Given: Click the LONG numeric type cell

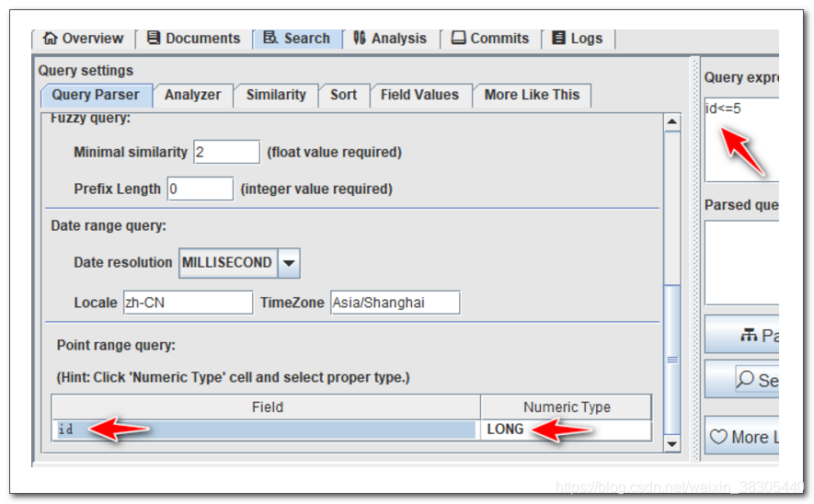Looking at the screenshot, I should [x=566, y=430].
